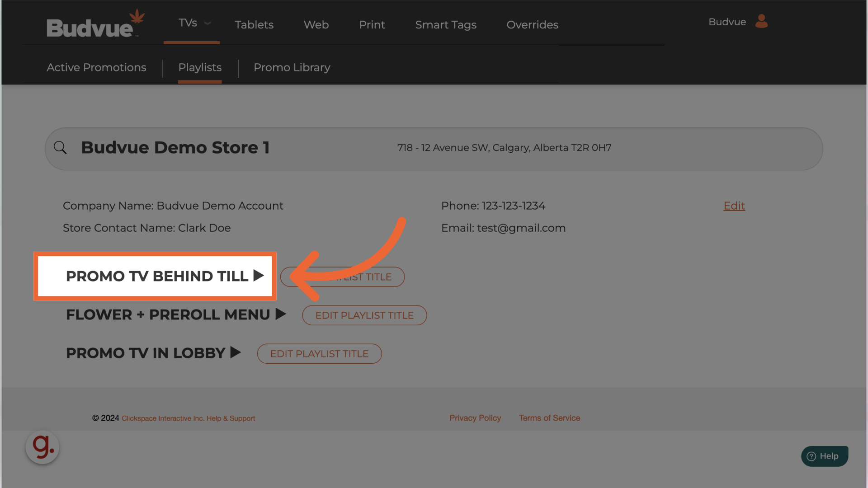Edit Promo TV in Lobby playlist title
Image resolution: width=868 pixels, height=488 pixels.
[319, 354]
